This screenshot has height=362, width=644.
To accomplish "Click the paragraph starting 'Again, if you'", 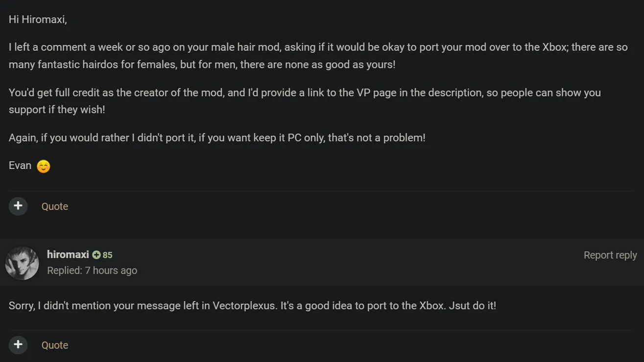I will (x=217, y=137).
